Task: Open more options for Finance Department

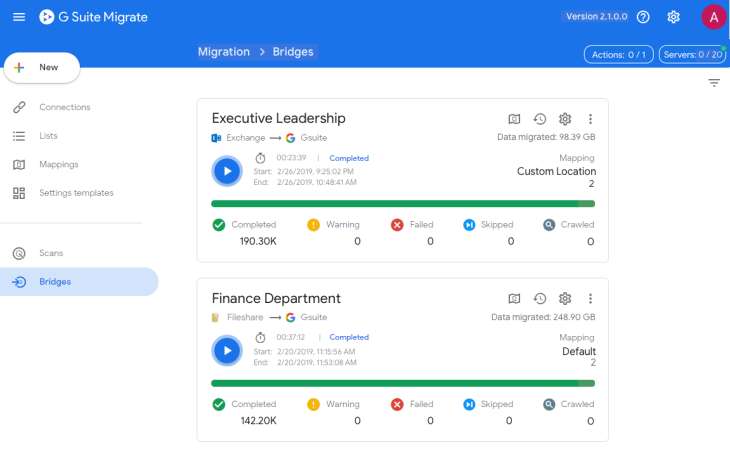Action: [590, 298]
